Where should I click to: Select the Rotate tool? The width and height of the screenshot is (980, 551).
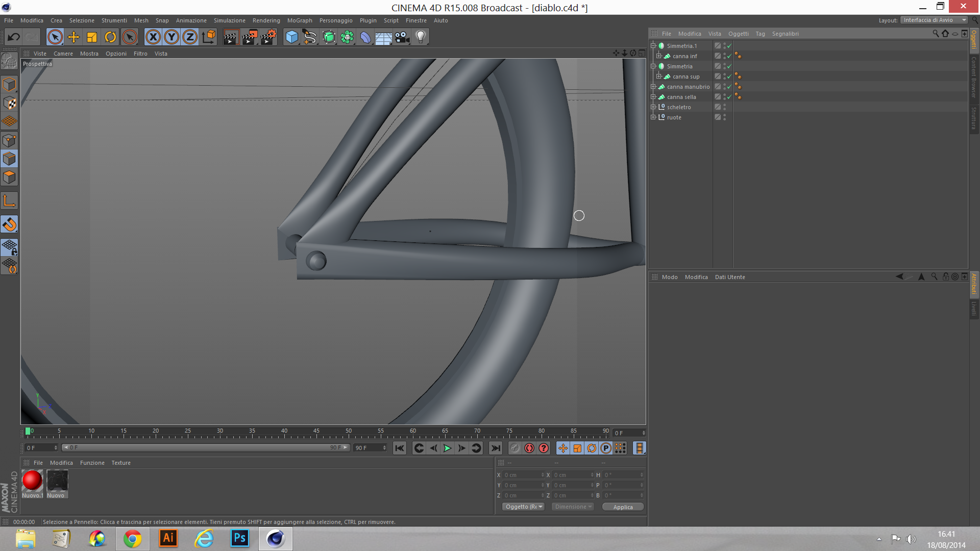(x=110, y=37)
